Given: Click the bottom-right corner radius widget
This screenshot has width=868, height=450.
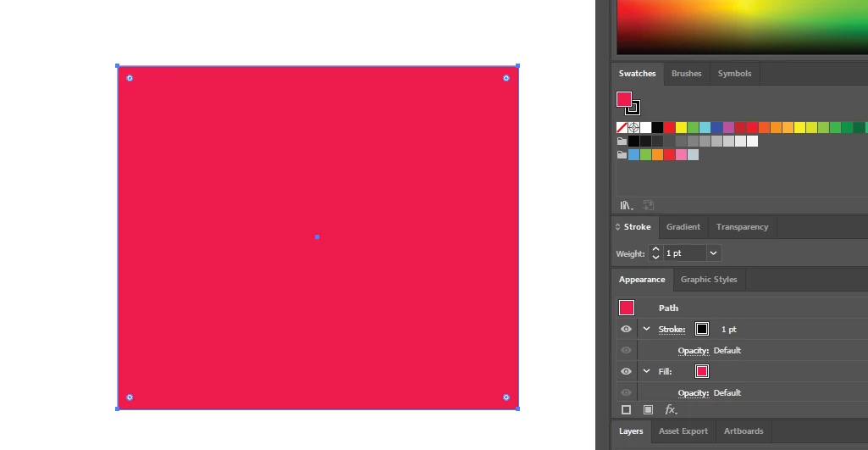Looking at the screenshot, I should point(506,397).
